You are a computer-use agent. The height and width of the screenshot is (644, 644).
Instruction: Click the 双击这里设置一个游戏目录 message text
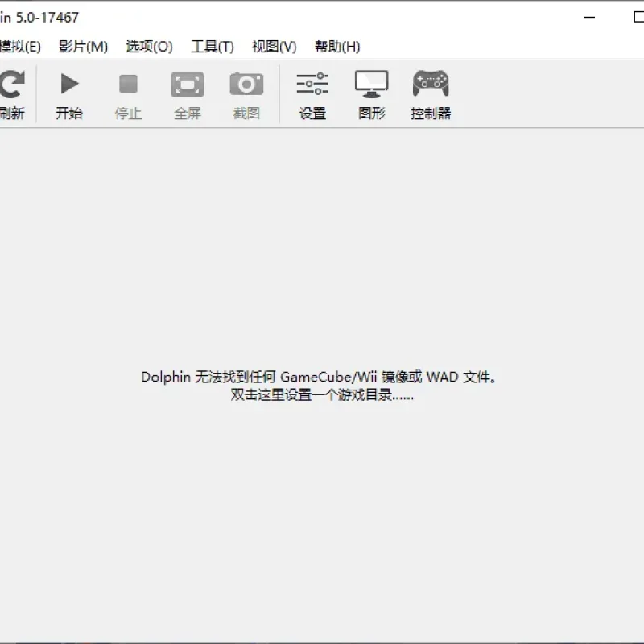click(322, 395)
